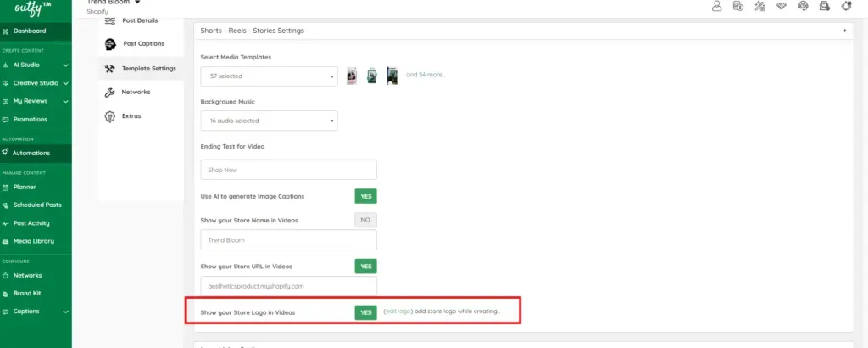Click the Extras lightbulb icon

click(x=109, y=116)
